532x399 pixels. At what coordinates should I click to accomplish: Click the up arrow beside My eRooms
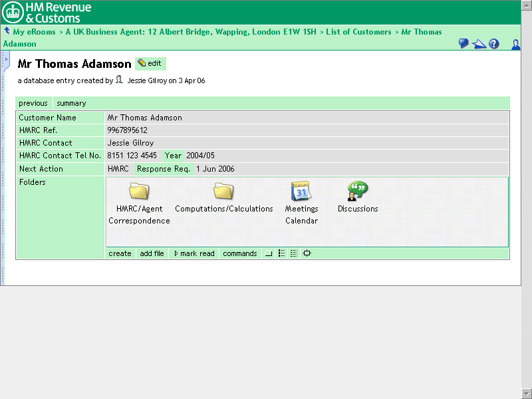point(7,31)
